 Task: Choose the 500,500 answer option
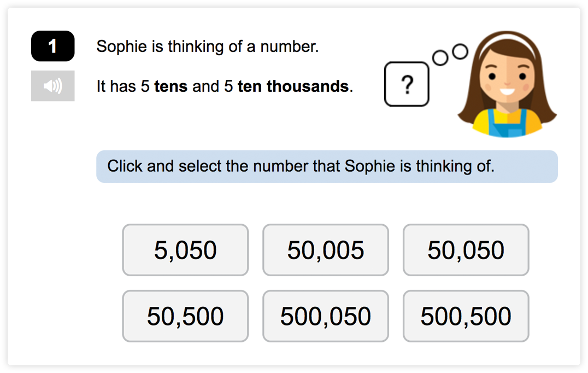(466, 316)
